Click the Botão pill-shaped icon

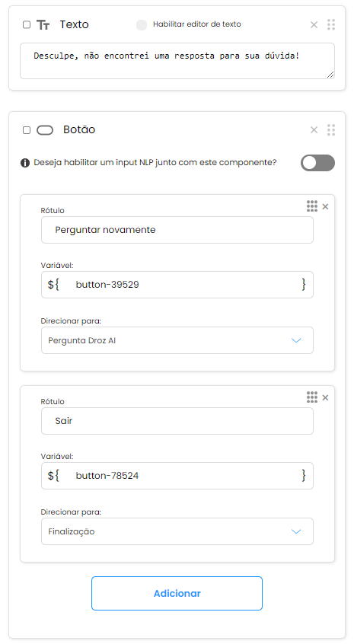coord(45,130)
